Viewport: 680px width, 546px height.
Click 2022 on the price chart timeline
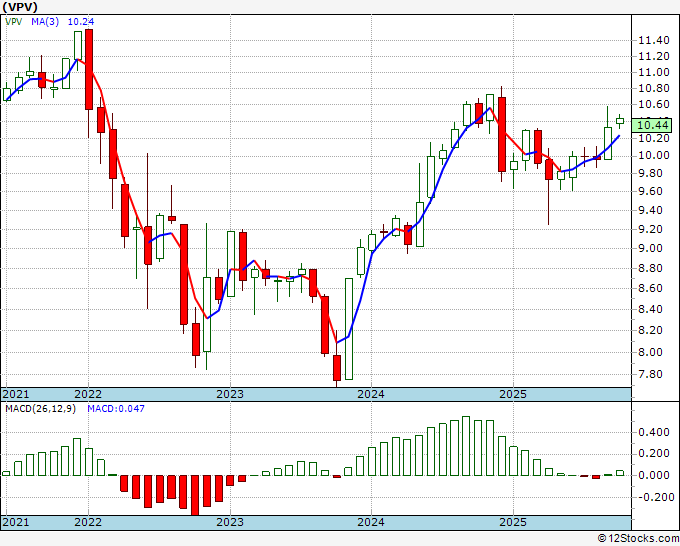[x=88, y=394]
